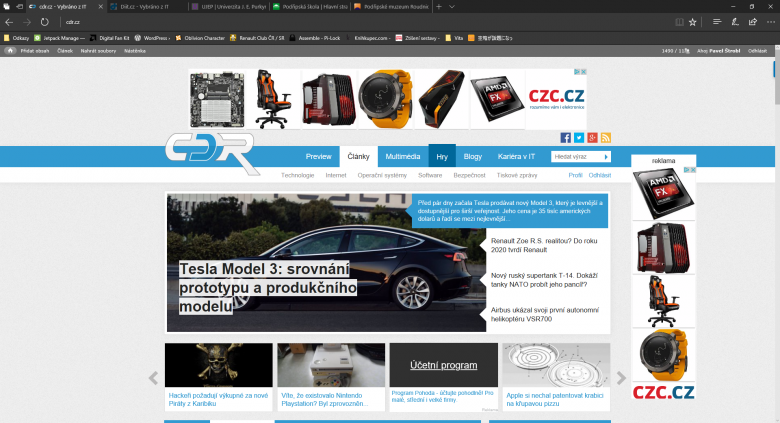Open Digital Fan Kit bookmark

point(109,38)
